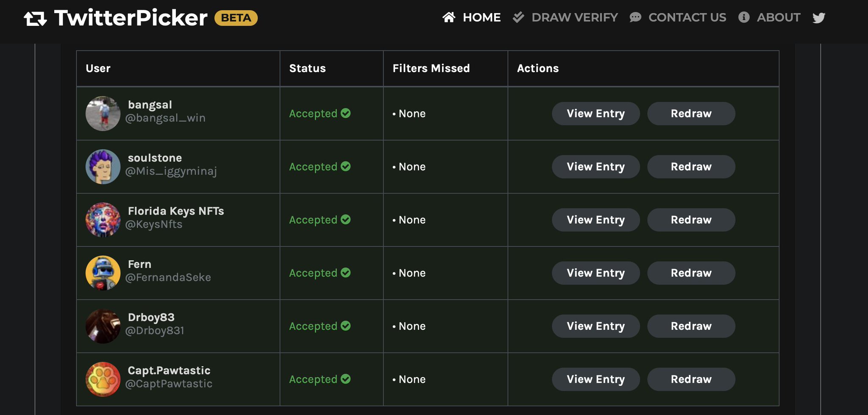
Task: Click green accepted checkmark for Capt.Pawtastic
Action: pos(346,379)
